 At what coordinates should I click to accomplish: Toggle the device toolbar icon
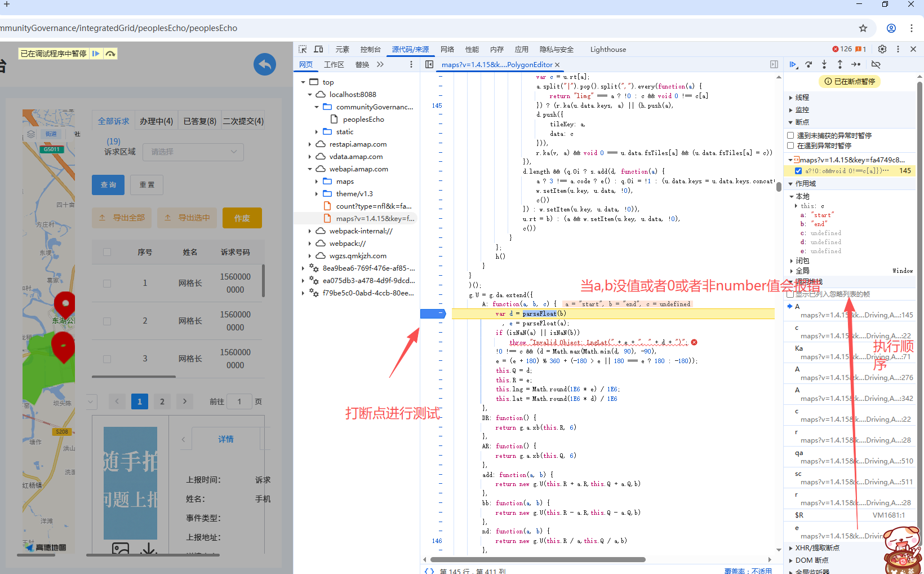[318, 50]
